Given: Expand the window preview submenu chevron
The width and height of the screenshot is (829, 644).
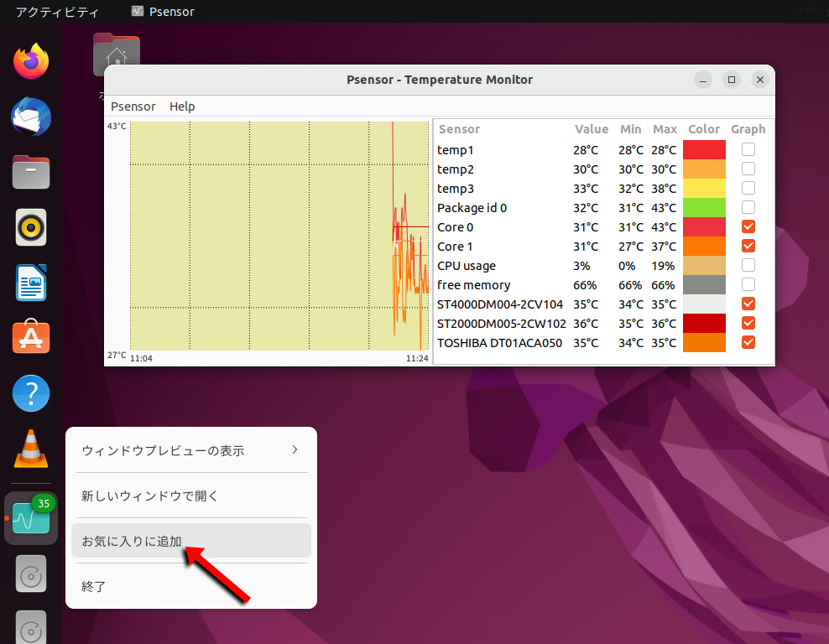Looking at the screenshot, I should coord(295,449).
